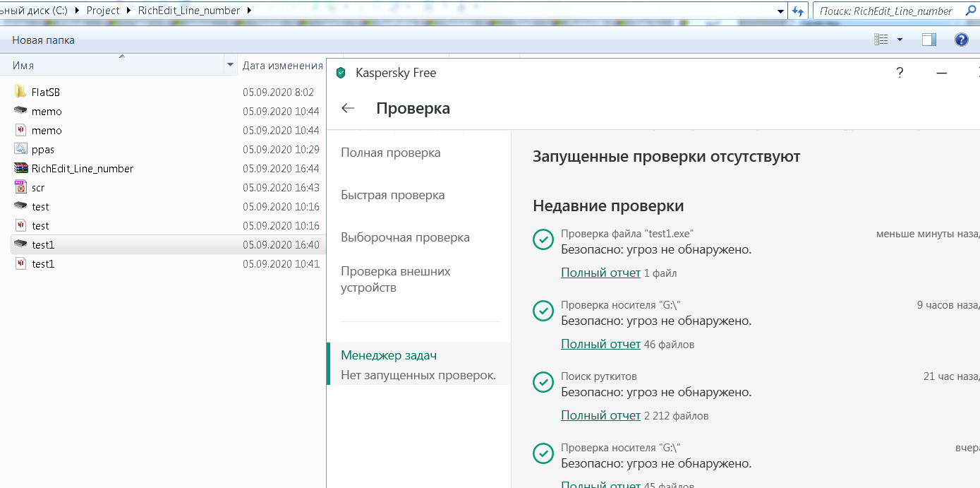Image resolution: width=980 pixels, height=488 pixels.
Task: Sort files by the Имя column header
Action: [117, 65]
